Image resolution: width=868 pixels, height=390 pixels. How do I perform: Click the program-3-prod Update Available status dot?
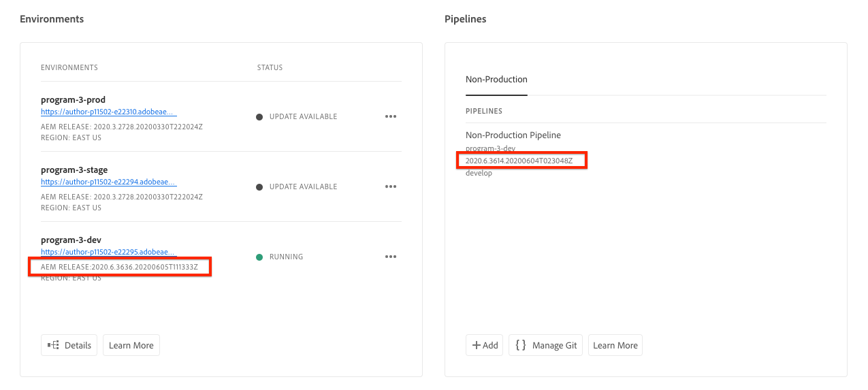click(259, 117)
